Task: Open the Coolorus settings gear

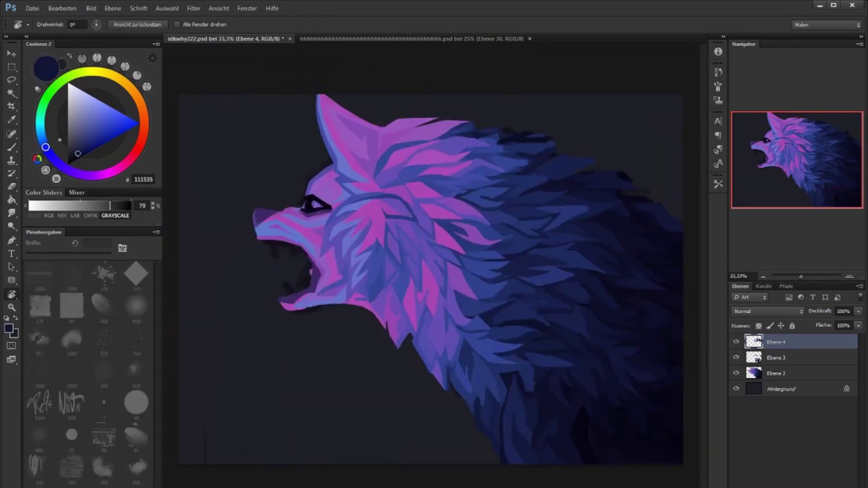Action: tap(152, 58)
